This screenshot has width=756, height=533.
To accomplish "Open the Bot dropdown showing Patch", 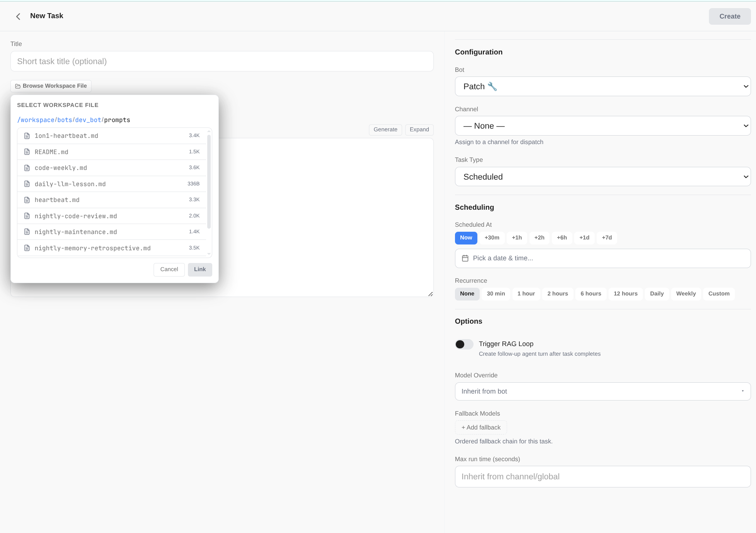I will click(x=603, y=86).
